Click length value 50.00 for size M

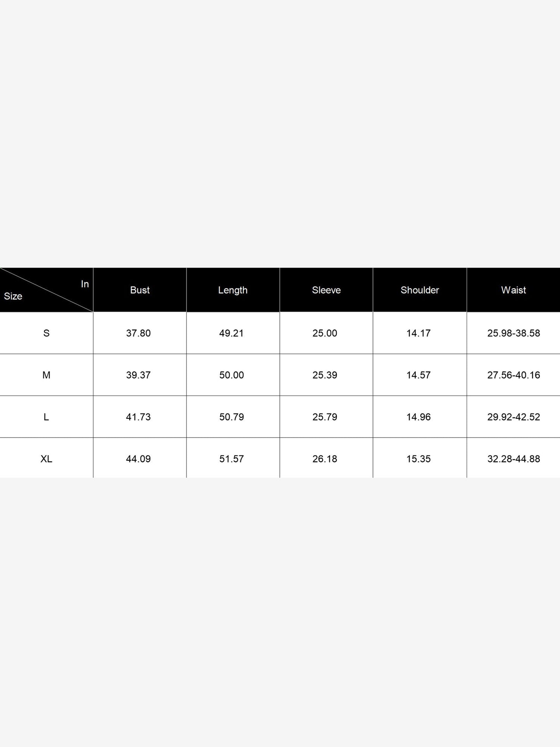[232, 375]
